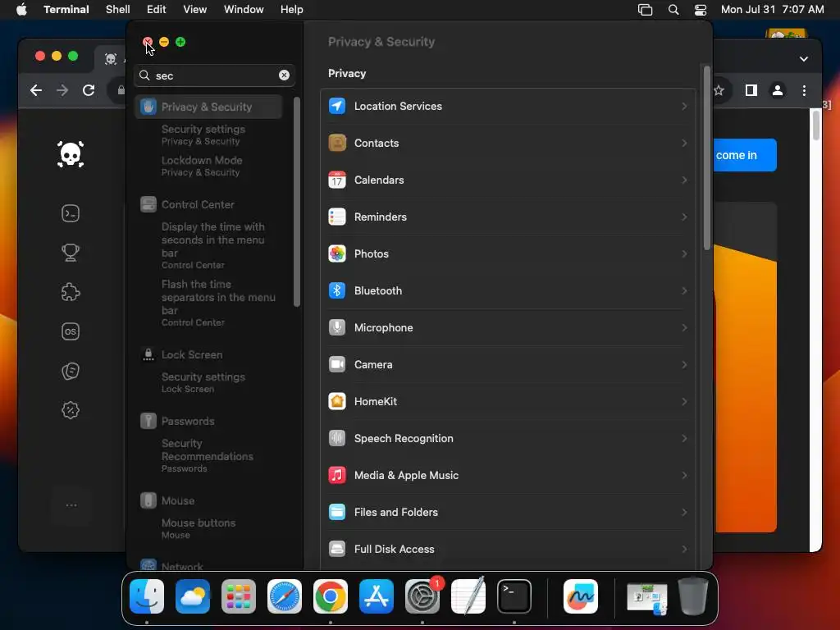Expand Calendars row chevron

tap(684, 180)
